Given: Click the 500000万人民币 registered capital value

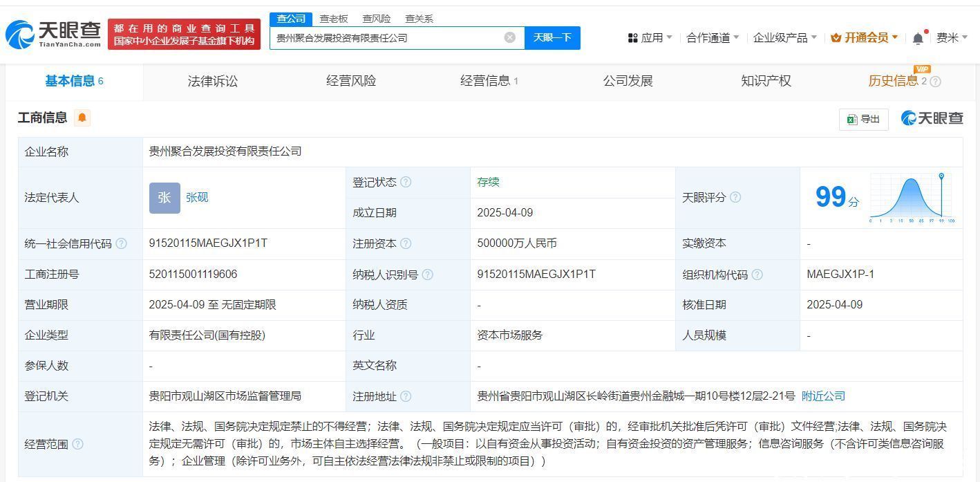Looking at the screenshot, I should click(x=517, y=243).
